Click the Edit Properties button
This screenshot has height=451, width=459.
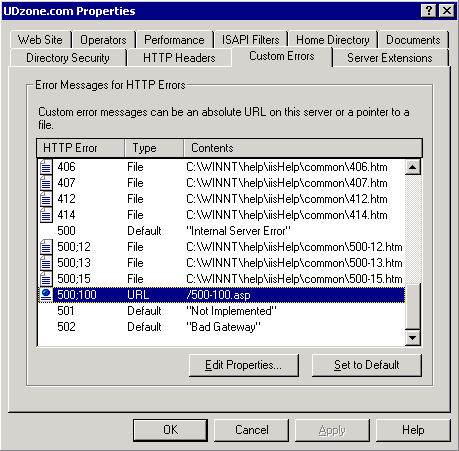tap(244, 365)
